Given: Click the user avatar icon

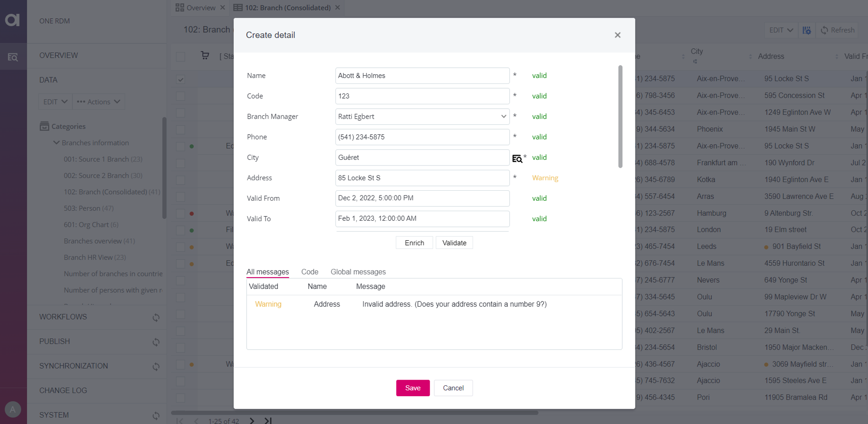Looking at the screenshot, I should point(13,409).
